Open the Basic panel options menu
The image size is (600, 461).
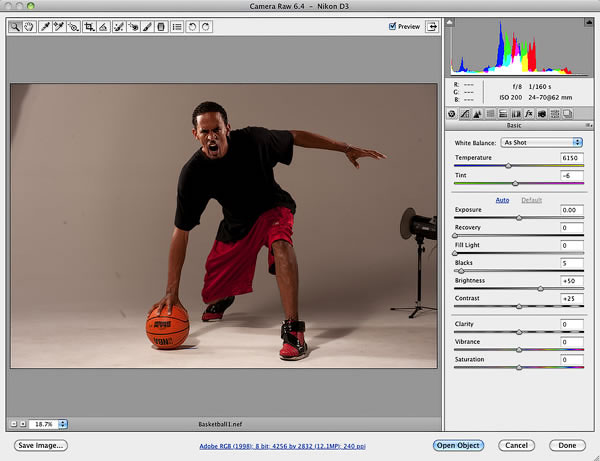587,127
